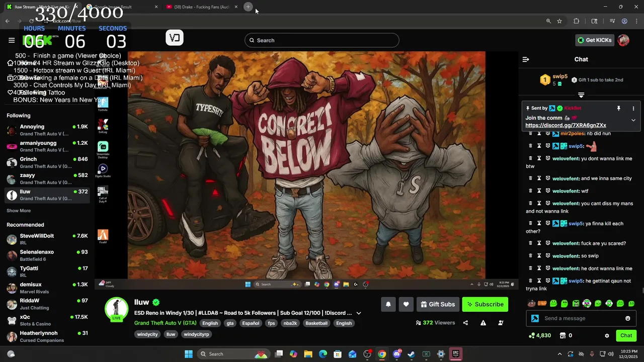Image resolution: width=644 pixels, height=362 pixels.
Task: Close the Google Image Result tab
Action: (156, 7)
